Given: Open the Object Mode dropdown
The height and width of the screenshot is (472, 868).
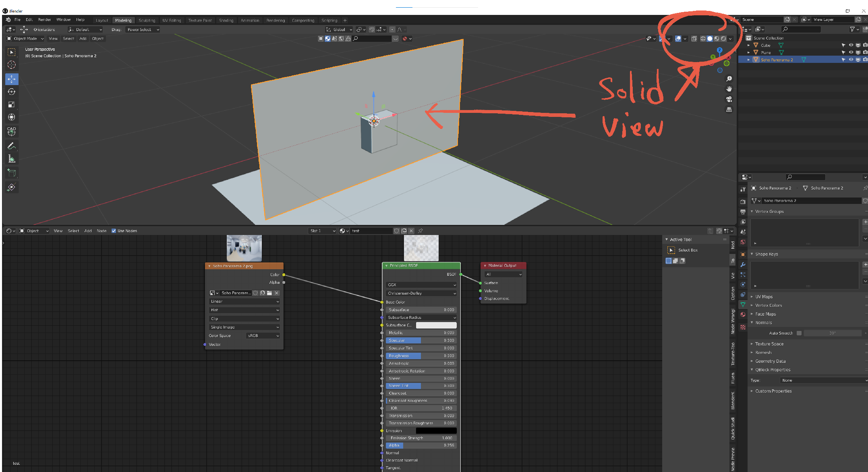Looking at the screenshot, I should point(25,39).
